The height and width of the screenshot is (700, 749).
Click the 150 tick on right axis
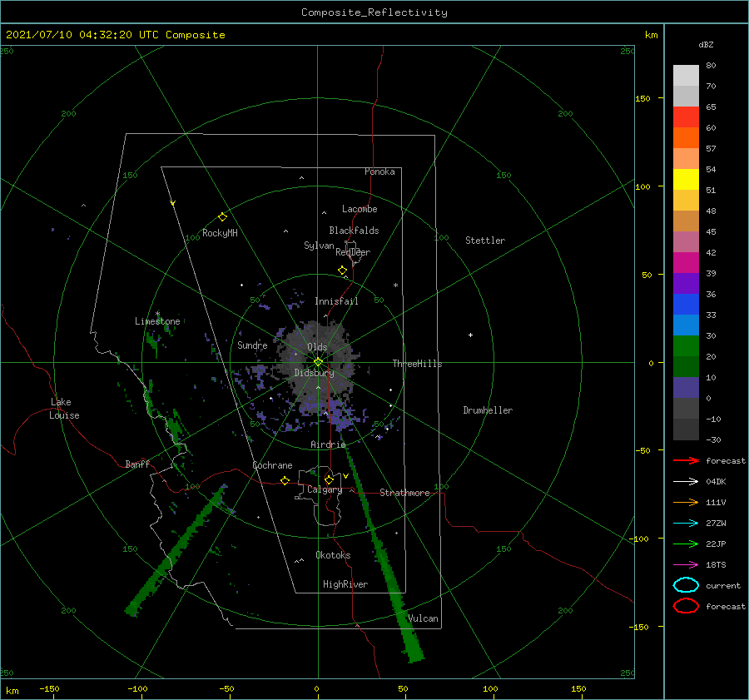pyautogui.click(x=642, y=98)
